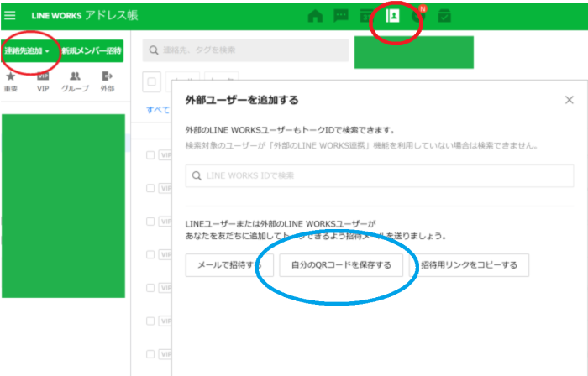588x376 pixels.
Task: Open the Talk chat icon
Action: 341,16
